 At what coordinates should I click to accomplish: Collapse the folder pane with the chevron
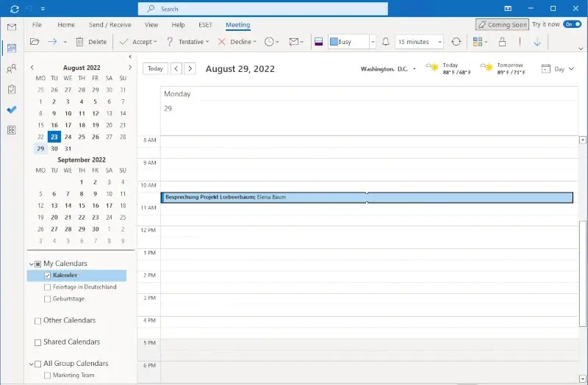click(x=130, y=57)
